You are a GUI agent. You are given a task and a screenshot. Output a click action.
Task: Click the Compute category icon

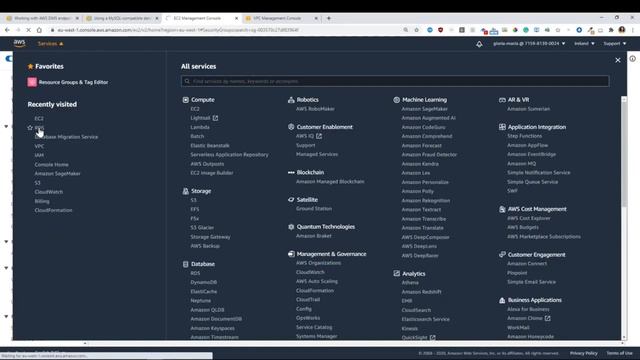[186, 100]
